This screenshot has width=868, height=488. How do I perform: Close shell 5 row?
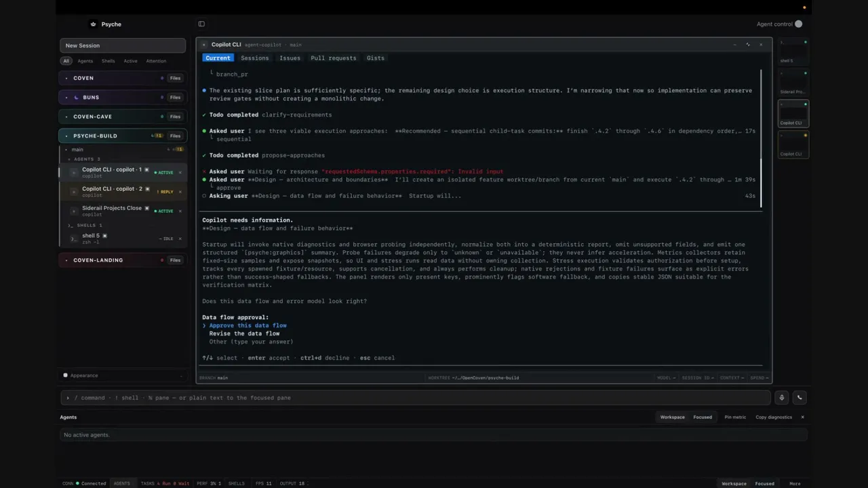coord(180,239)
